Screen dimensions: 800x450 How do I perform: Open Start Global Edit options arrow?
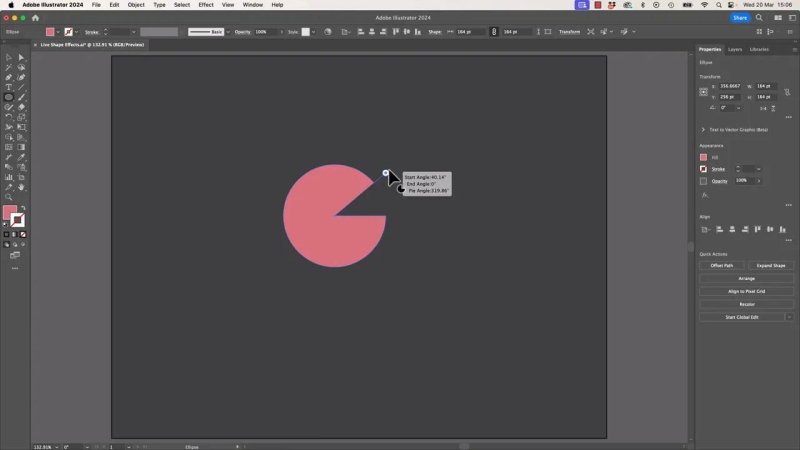click(x=789, y=317)
